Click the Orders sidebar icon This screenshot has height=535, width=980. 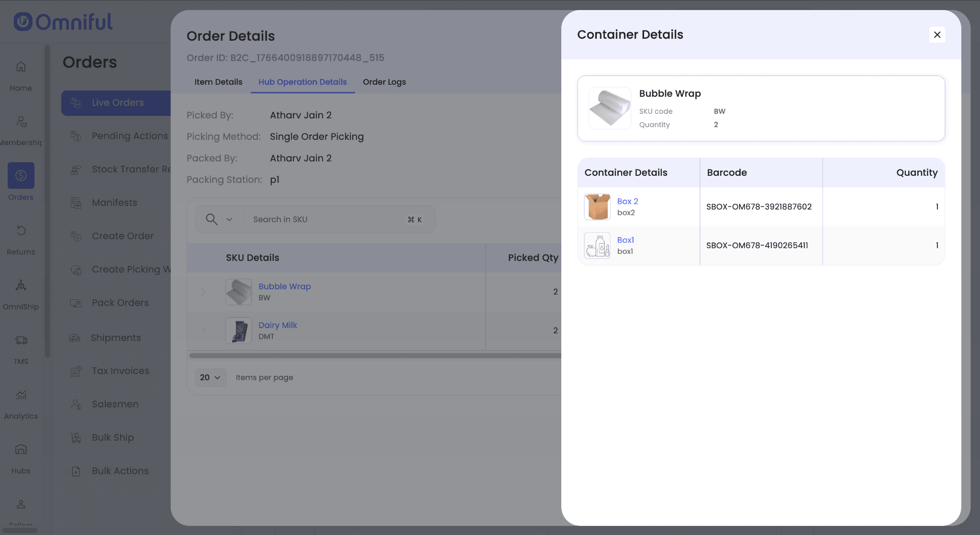click(x=21, y=176)
